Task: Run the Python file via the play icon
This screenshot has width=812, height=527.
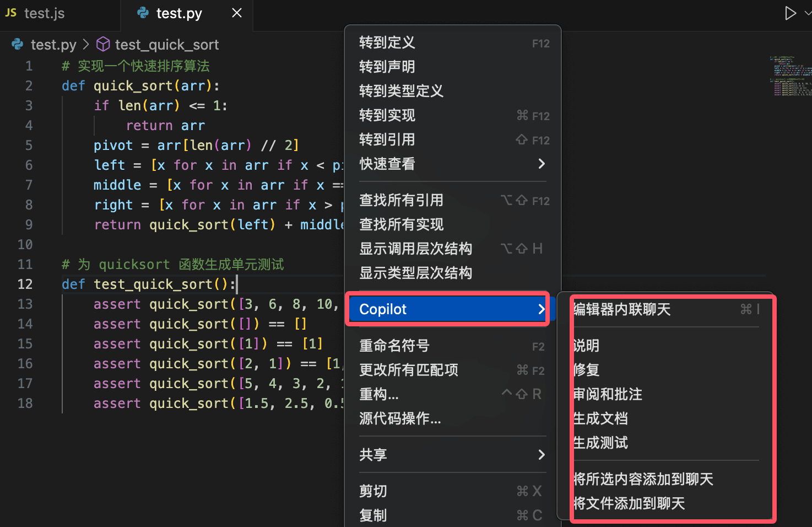Action: click(791, 12)
